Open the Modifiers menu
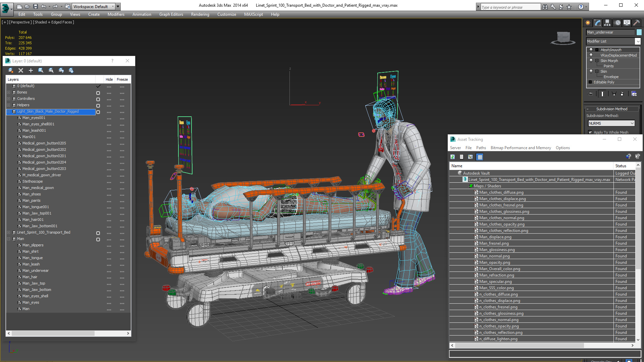Screen dimensions: 644x362 116,14
